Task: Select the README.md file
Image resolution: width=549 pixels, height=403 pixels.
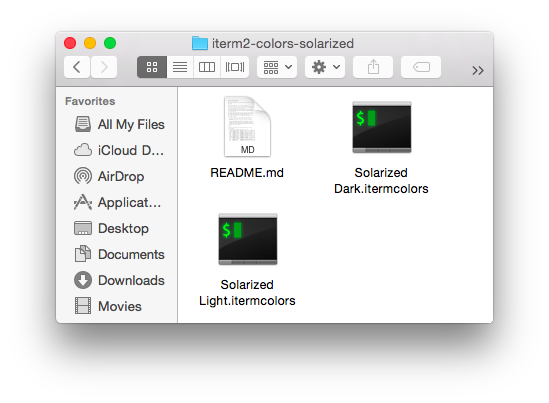Action: pyautogui.click(x=247, y=138)
